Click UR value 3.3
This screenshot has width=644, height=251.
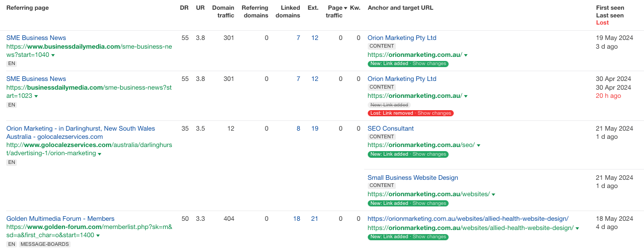[201, 219]
